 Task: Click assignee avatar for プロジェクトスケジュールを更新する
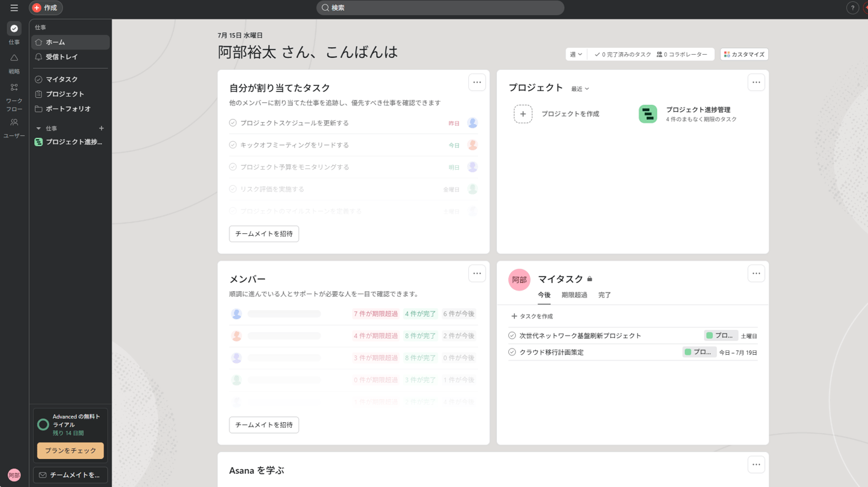tap(472, 123)
